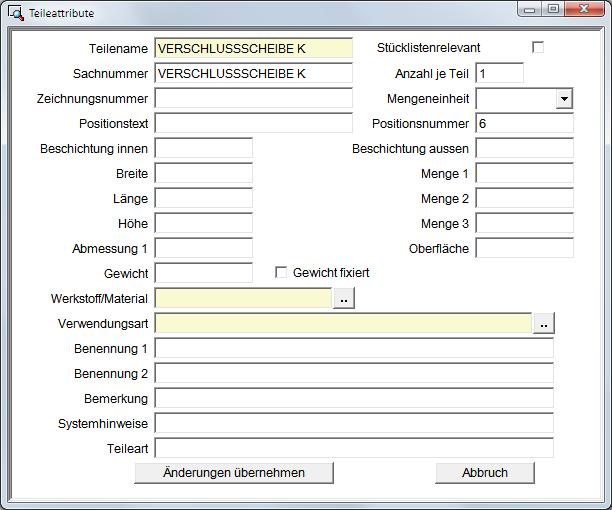Select the Gewicht input field
The image size is (612, 510).
(x=204, y=273)
